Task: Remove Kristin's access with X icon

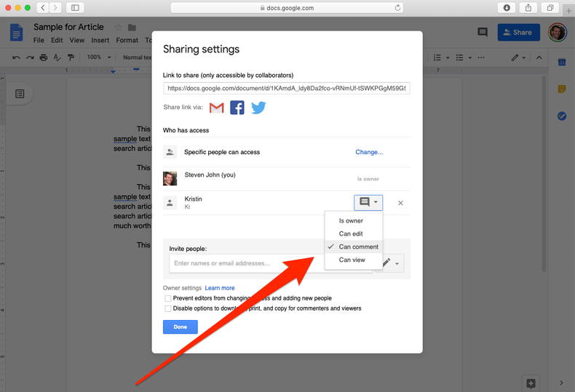Action: pyautogui.click(x=400, y=203)
